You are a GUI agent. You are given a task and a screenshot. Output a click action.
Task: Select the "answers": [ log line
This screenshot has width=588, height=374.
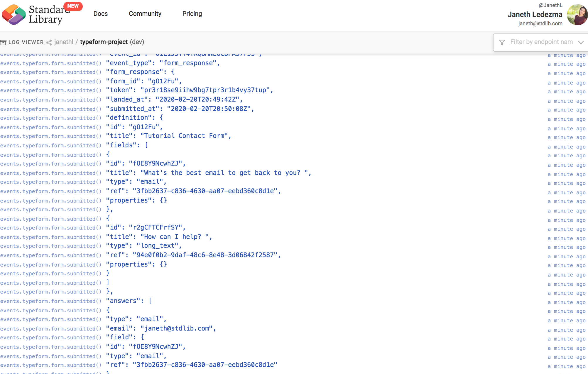pos(129,301)
